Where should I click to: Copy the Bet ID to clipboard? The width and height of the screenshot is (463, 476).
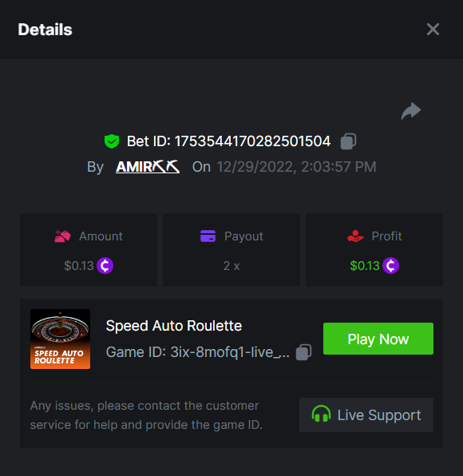click(348, 141)
